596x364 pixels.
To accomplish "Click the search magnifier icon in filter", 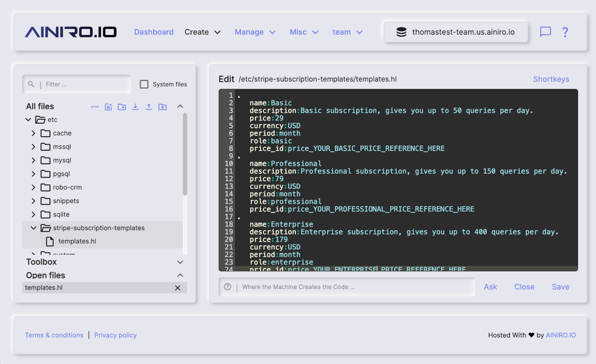I will point(31,84).
